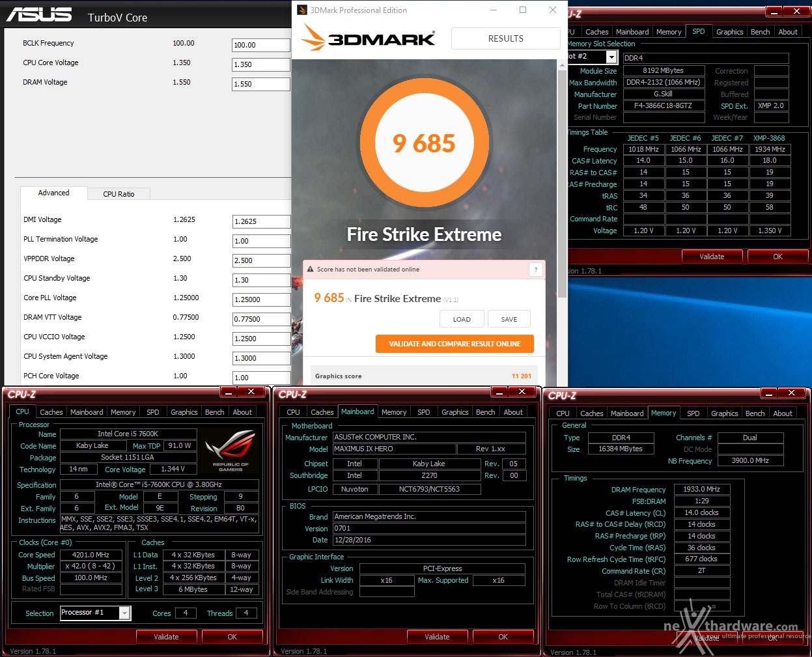Click the "XMP 2.0" SPD extension value
The height and width of the screenshot is (657, 812).
[772, 105]
